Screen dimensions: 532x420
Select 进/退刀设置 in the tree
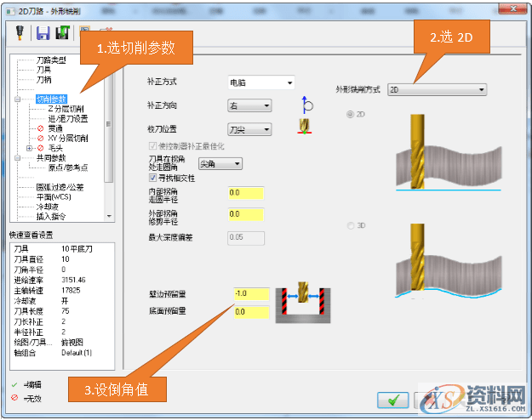click(67, 119)
